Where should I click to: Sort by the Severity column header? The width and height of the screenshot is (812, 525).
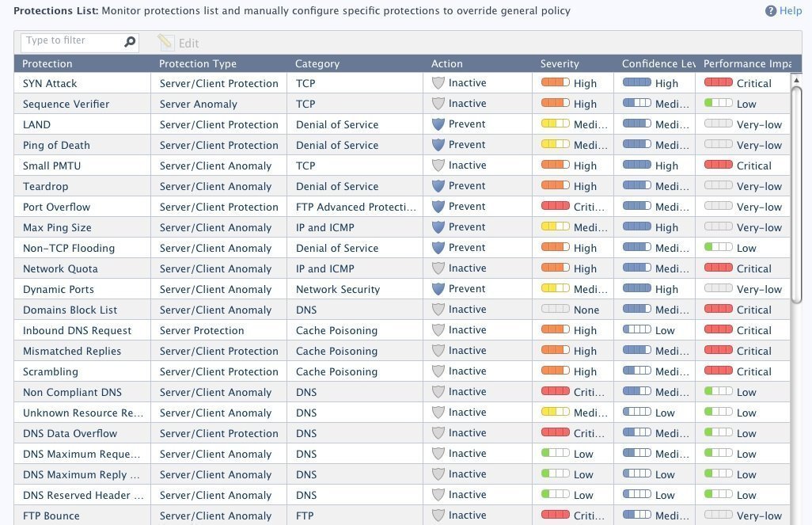click(x=560, y=64)
